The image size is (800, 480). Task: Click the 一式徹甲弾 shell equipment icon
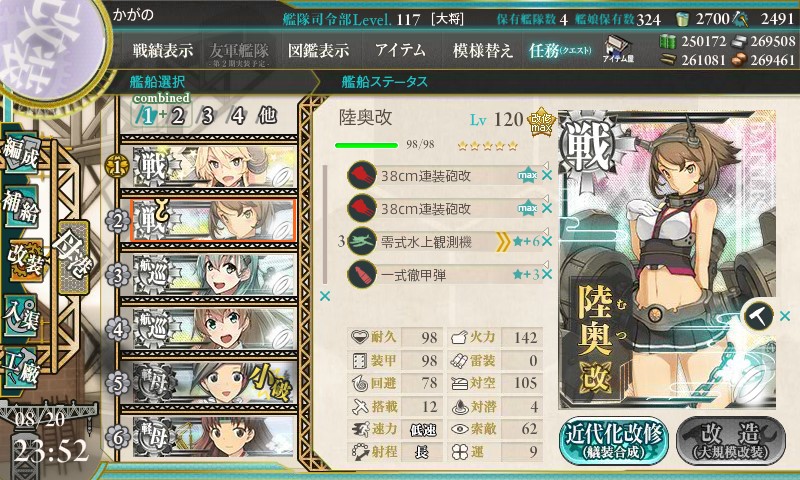[362, 274]
